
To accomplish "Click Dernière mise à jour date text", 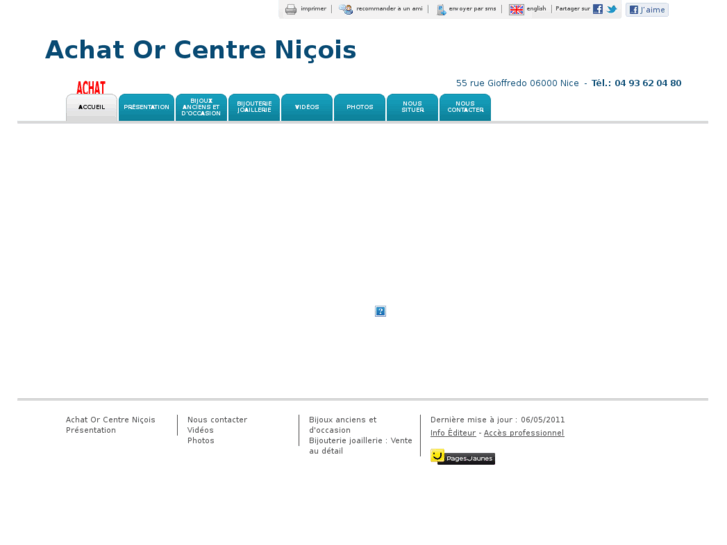I will click(497, 420).
